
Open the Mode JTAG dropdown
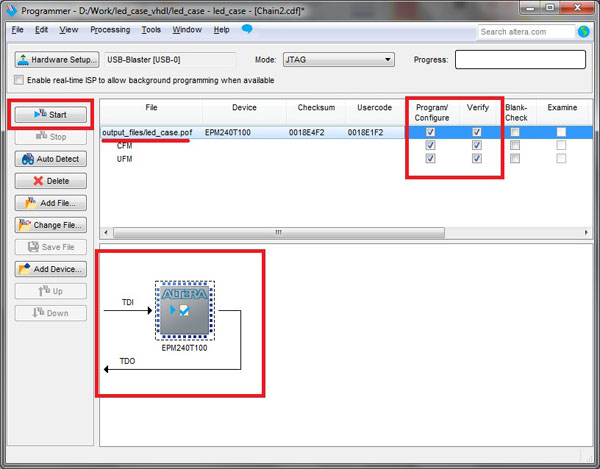click(339, 60)
